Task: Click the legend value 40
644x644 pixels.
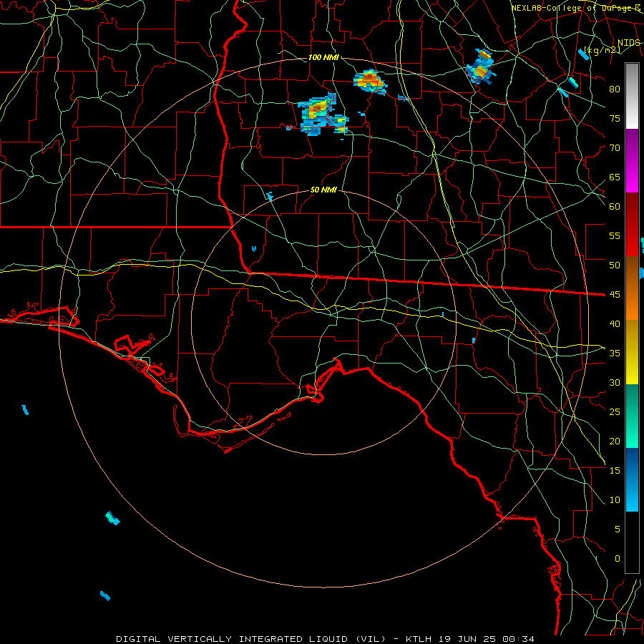Action: point(615,324)
